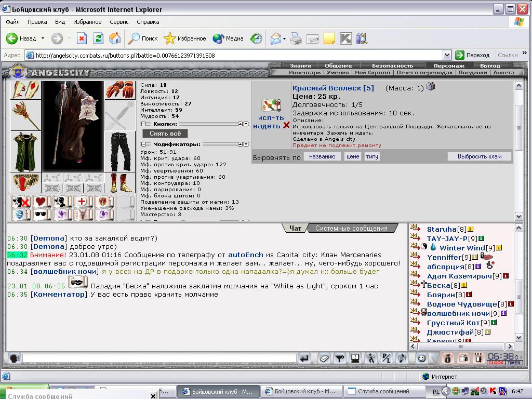Click the Переход go button
This screenshot has height=399, width=532.
[473, 55]
